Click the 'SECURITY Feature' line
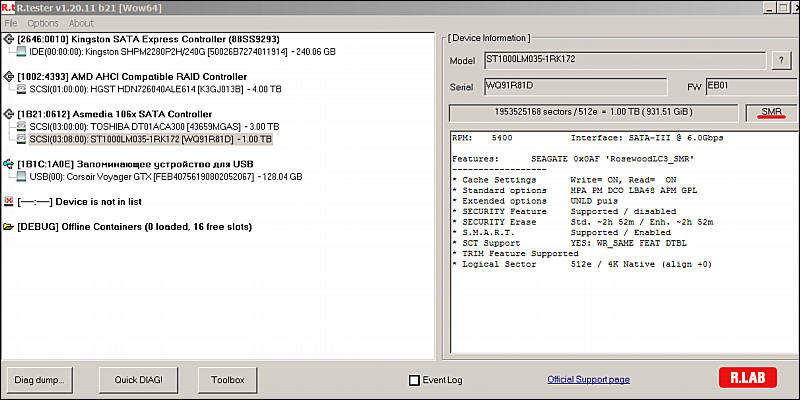Screen dimensions: 800x400 [x=564, y=211]
